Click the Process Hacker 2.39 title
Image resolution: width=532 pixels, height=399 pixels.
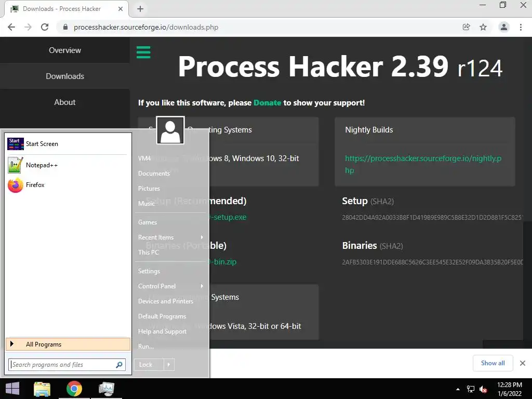pos(340,67)
